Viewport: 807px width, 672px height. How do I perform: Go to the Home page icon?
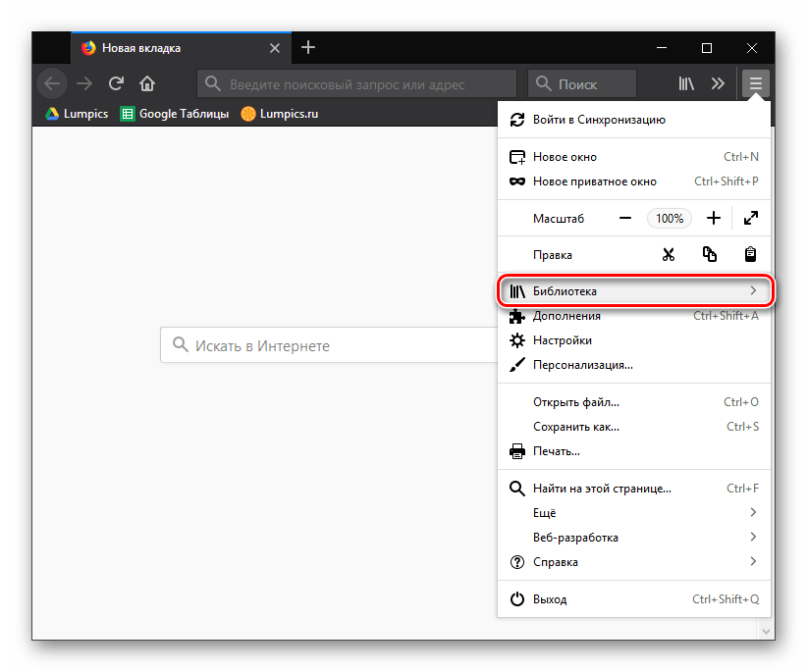[147, 84]
